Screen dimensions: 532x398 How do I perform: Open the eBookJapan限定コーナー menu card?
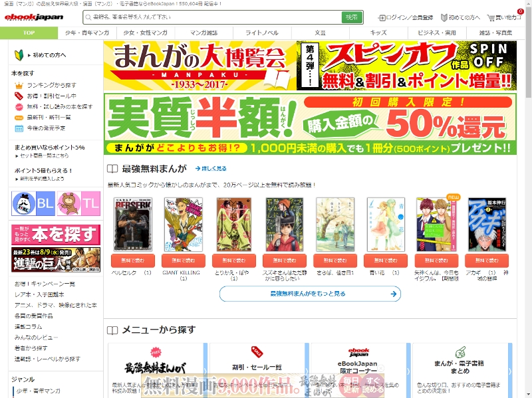(x=359, y=370)
